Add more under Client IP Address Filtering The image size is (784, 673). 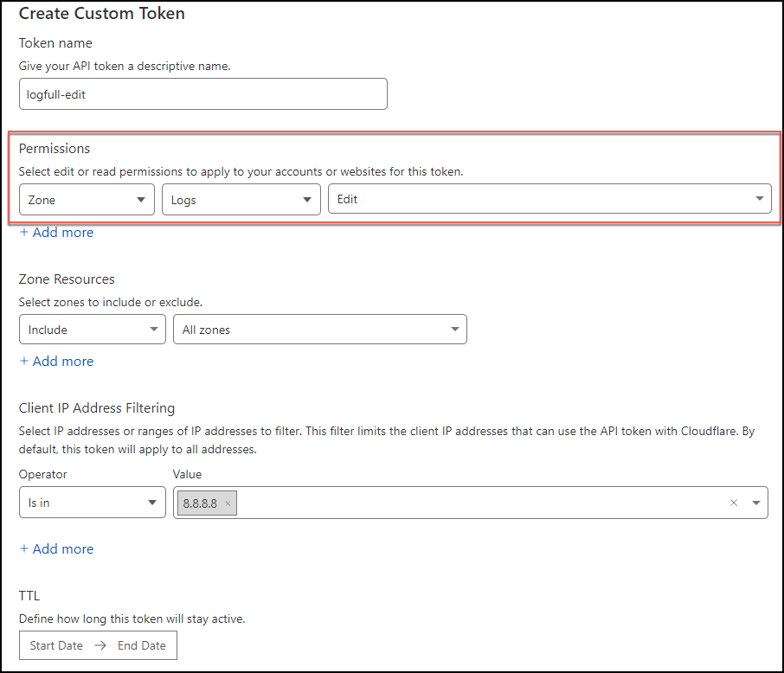56,549
